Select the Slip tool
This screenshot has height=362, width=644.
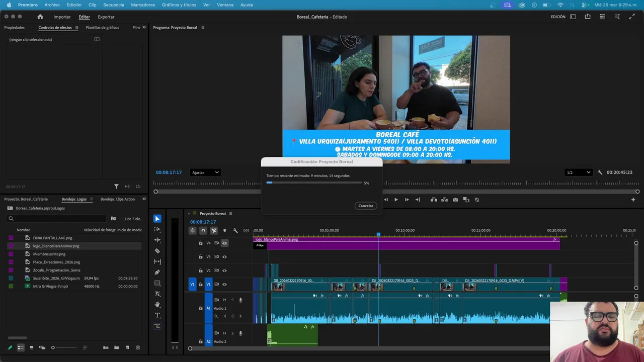[x=157, y=261]
